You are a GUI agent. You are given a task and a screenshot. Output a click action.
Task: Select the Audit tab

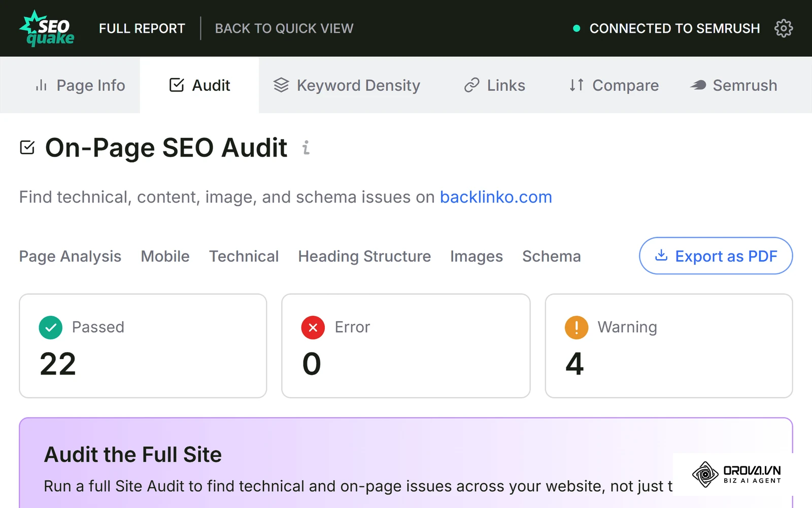coord(199,85)
